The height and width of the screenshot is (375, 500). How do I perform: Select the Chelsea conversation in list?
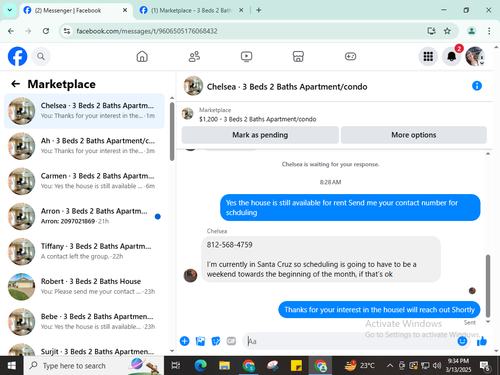click(84, 111)
